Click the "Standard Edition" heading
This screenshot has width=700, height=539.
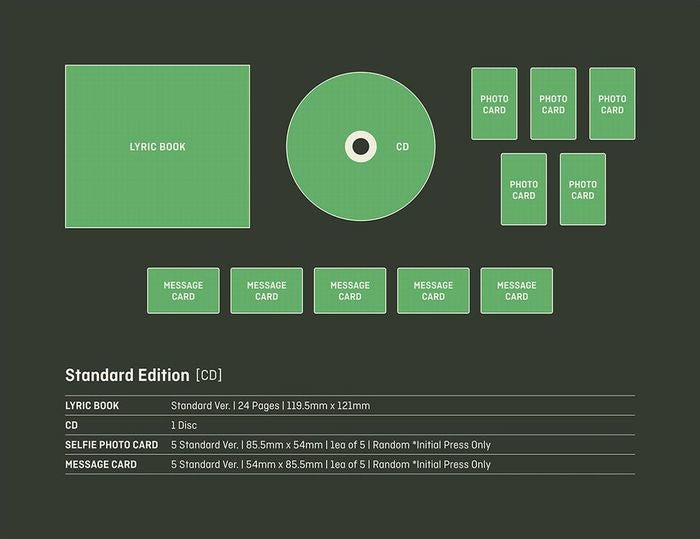pos(127,376)
